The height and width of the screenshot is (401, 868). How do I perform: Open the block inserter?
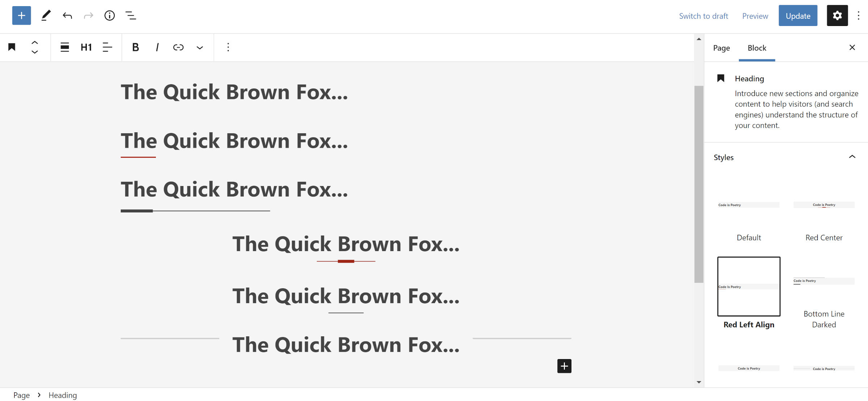click(21, 16)
